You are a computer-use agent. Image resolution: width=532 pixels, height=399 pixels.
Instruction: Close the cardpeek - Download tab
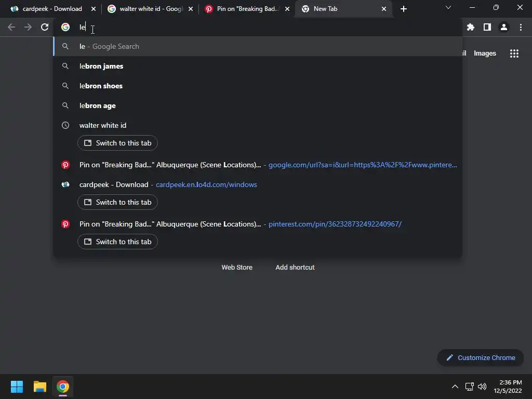click(x=94, y=9)
